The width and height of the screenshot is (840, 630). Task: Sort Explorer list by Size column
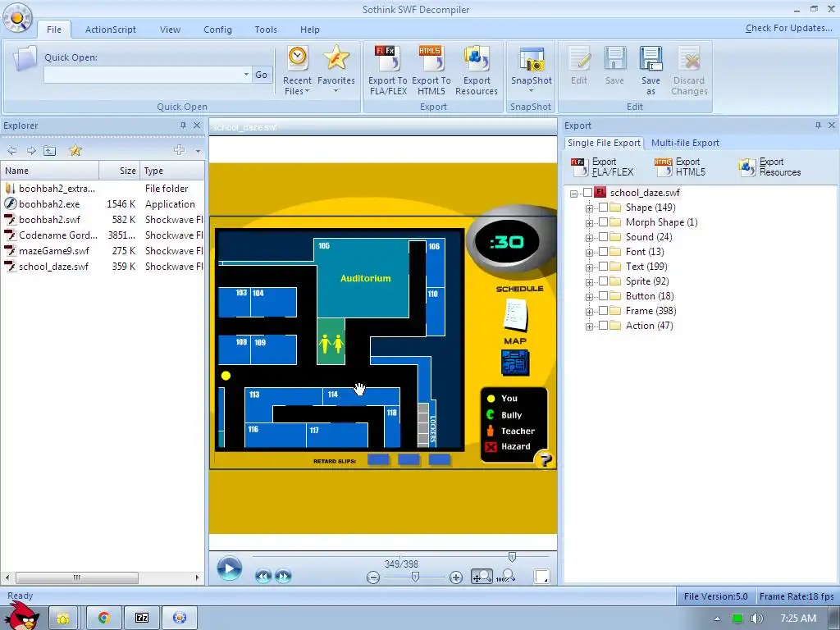tap(120, 171)
